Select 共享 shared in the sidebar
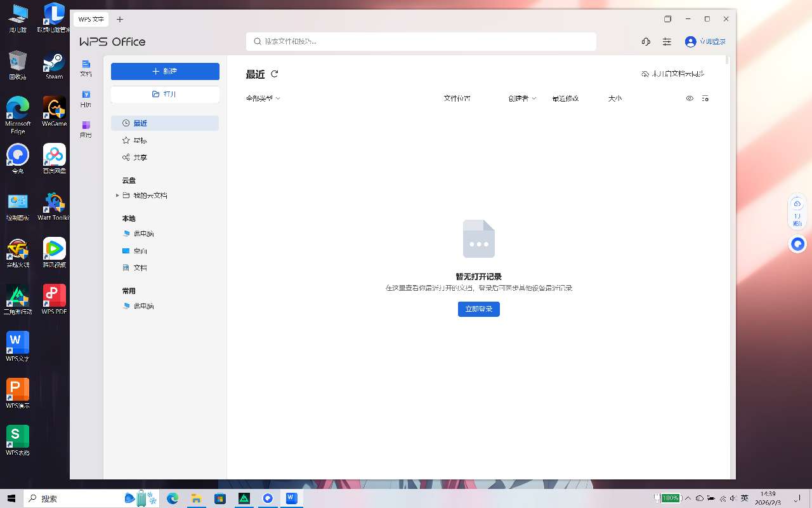Image resolution: width=812 pixels, height=508 pixels. [x=140, y=157]
